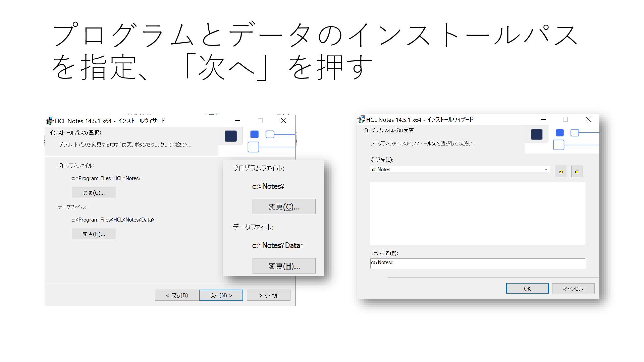Close the right install wizard dialog
Screen dimensions: 644x362
coord(588,120)
